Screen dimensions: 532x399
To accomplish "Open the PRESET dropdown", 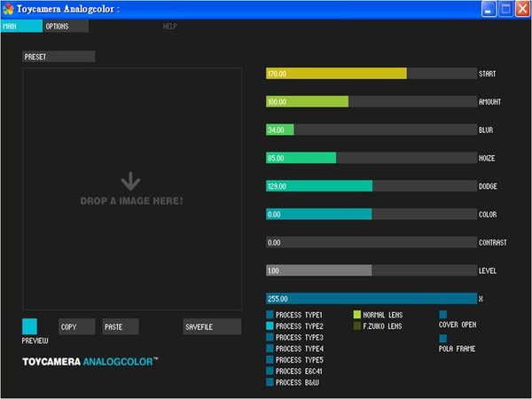I will point(59,57).
